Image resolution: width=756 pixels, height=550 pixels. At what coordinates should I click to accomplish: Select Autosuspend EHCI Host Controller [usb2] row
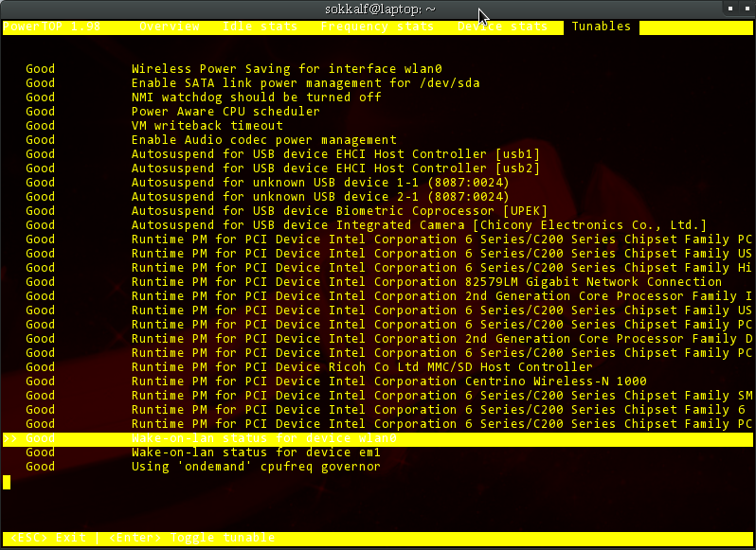pos(378,169)
